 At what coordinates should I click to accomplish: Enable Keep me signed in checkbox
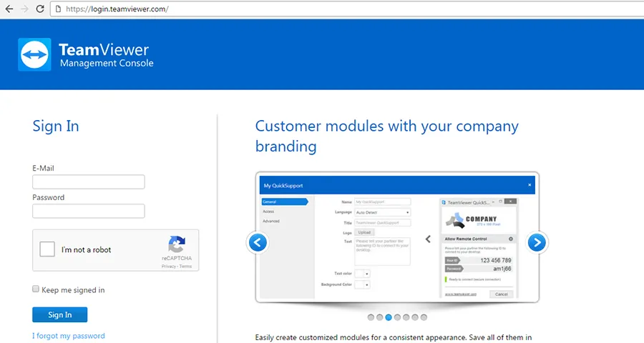36,289
